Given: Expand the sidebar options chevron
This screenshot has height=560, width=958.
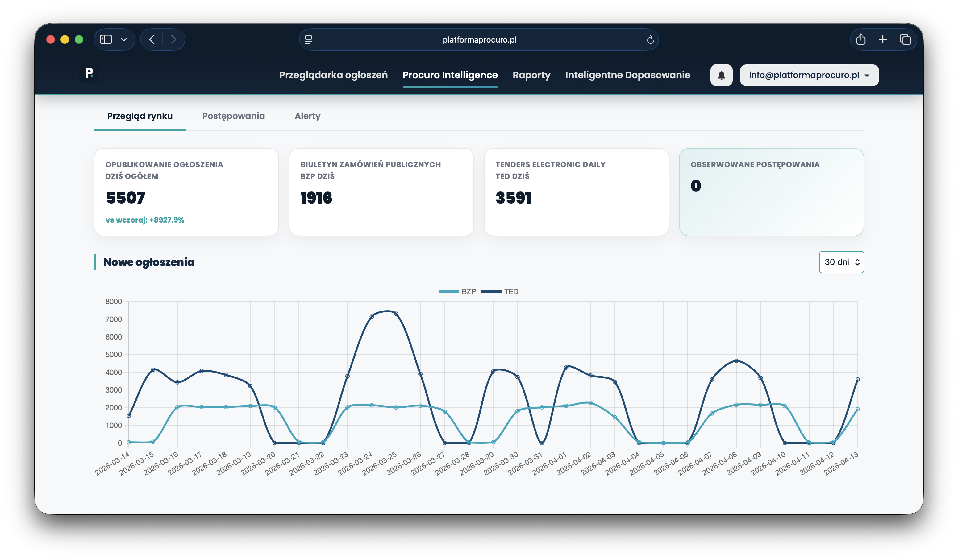Looking at the screenshot, I should pyautogui.click(x=123, y=39).
